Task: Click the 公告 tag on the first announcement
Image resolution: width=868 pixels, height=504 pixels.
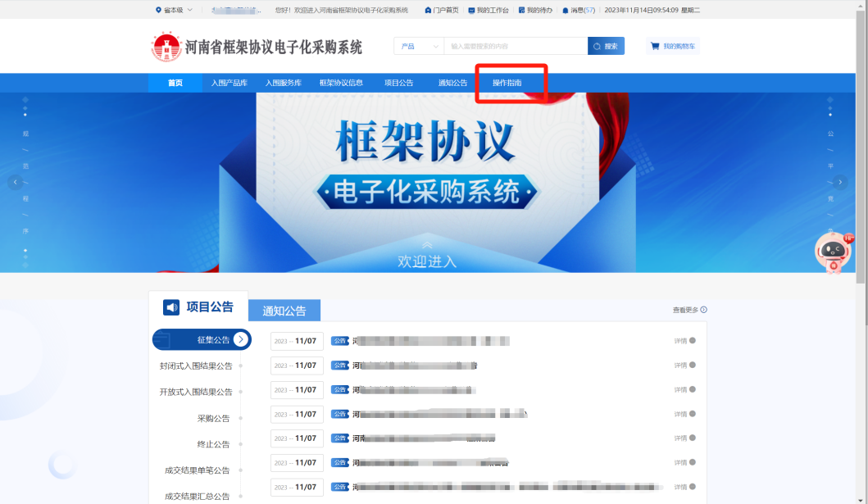Action: tap(340, 341)
